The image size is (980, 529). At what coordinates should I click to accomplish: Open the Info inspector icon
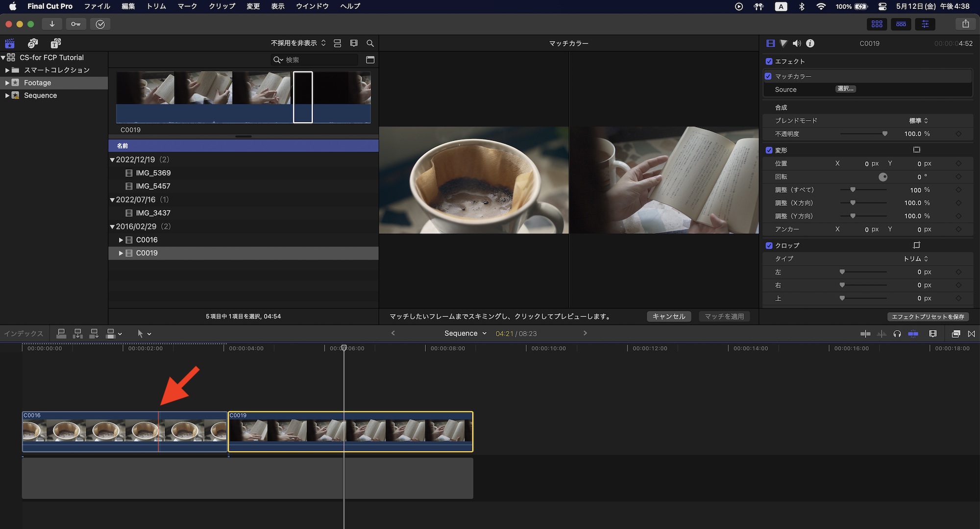[x=810, y=43]
